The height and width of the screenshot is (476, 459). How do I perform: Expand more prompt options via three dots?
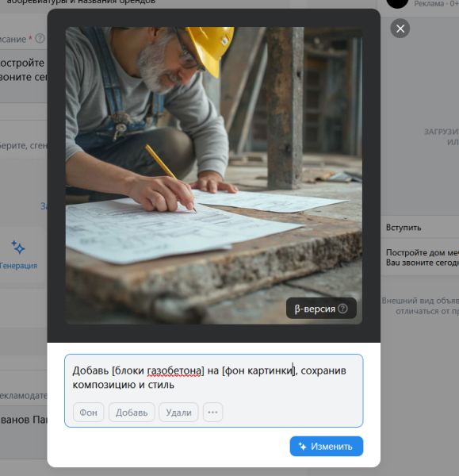(212, 413)
